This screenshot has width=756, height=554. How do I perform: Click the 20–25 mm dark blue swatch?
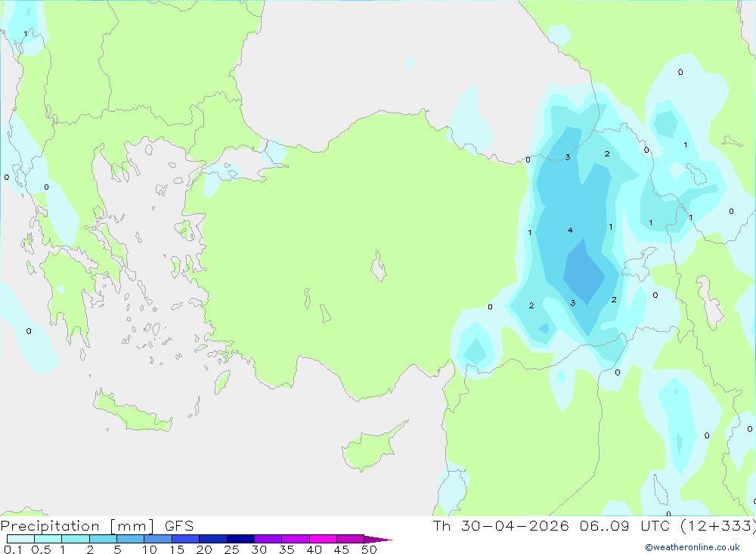coord(212,539)
